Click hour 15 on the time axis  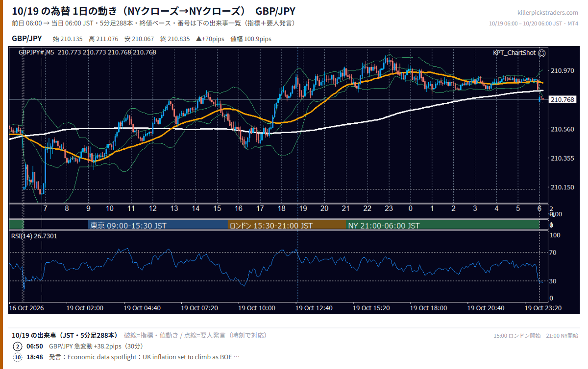[x=217, y=208]
